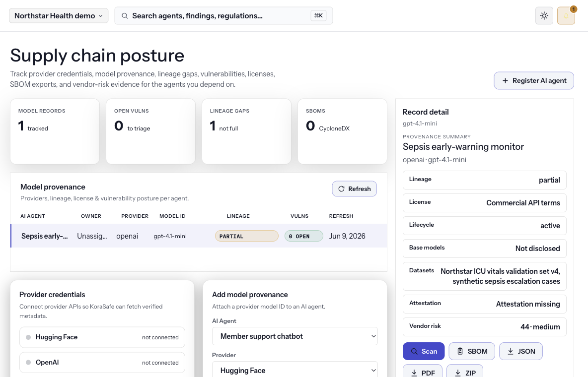Click the Unassigned owner cell
588x377 pixels.
click(92, 236)
